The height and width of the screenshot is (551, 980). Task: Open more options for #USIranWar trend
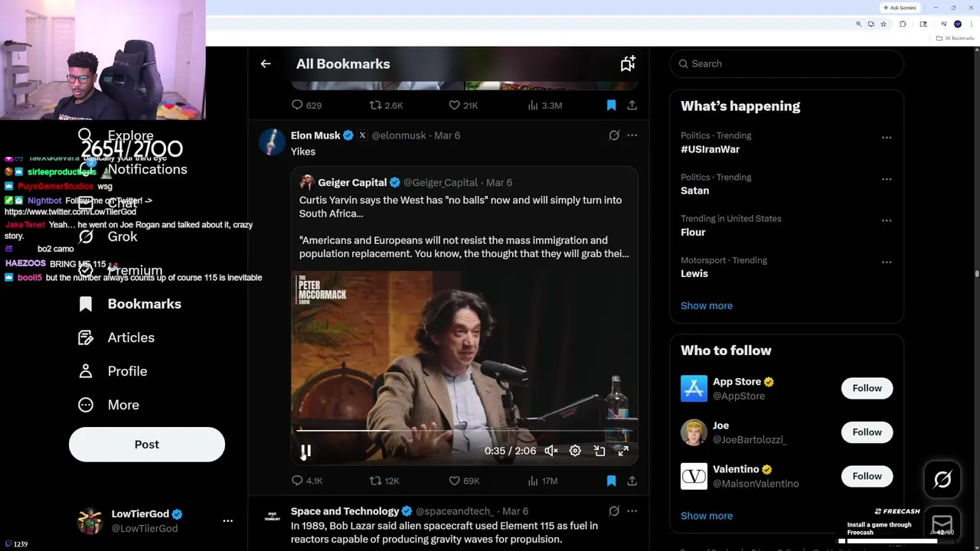tap(887, 138)
